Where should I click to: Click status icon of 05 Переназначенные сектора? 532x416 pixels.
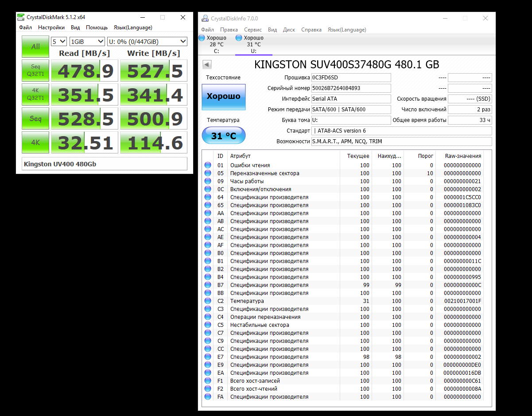pyautogui.click(x=208, y=173)
